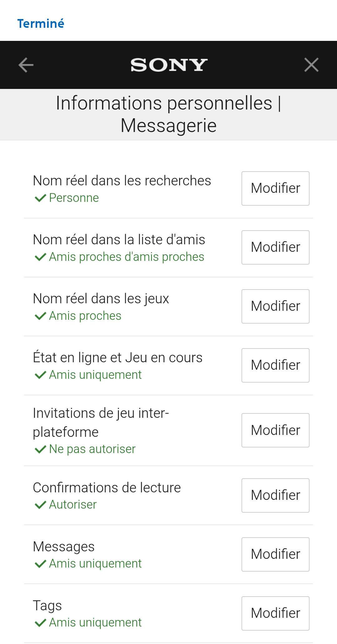This screenshot has height=644, width=337.
Task: Tap Amis proches d'amis proches value
Action: 126,257
